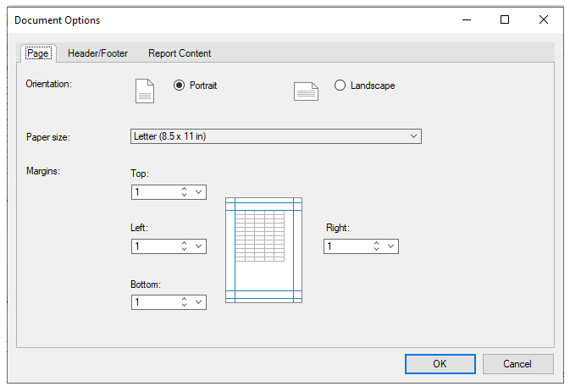Select the Landscape radio button

tap(340, 86)
